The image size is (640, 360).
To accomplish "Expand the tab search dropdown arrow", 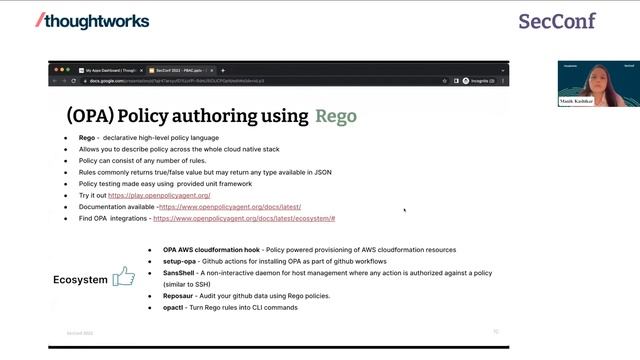I will tap(503, 71).
